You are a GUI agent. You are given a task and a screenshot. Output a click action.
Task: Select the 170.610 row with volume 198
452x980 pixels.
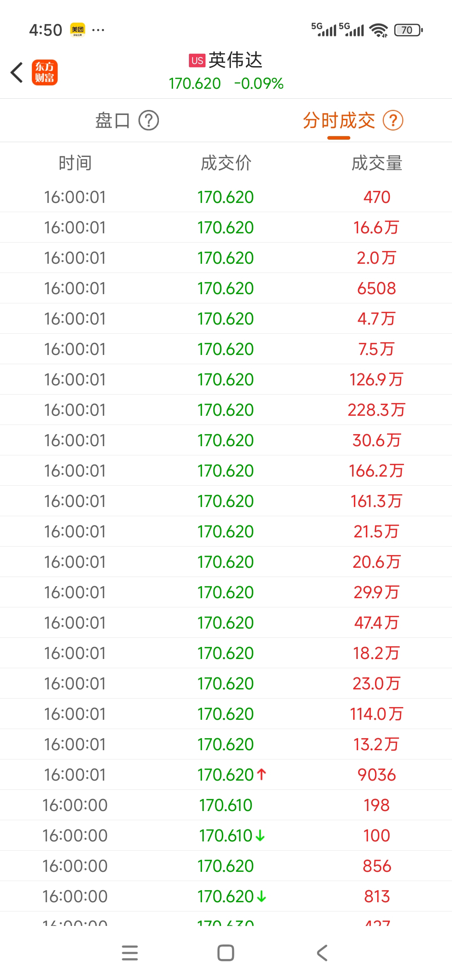click(226, 805)
